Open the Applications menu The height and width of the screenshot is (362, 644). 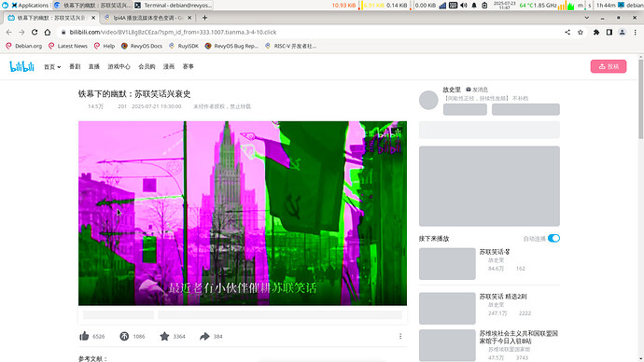30,6
